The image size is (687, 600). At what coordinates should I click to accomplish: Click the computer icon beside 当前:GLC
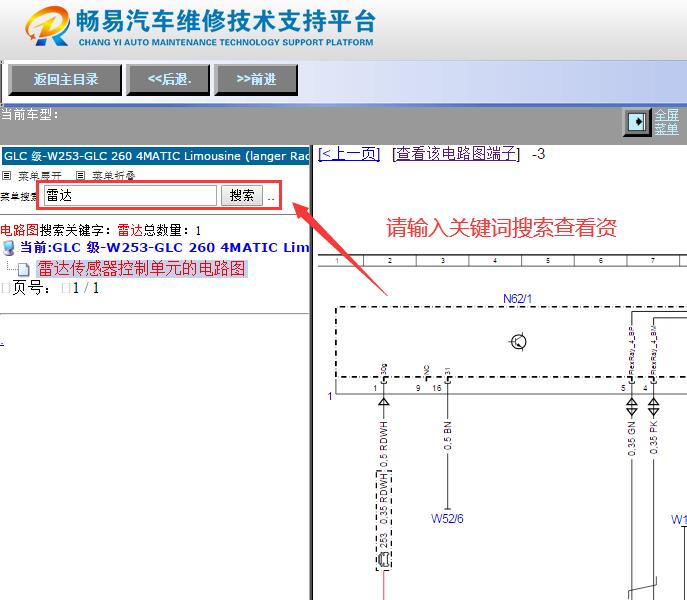[x=8, y=248]
